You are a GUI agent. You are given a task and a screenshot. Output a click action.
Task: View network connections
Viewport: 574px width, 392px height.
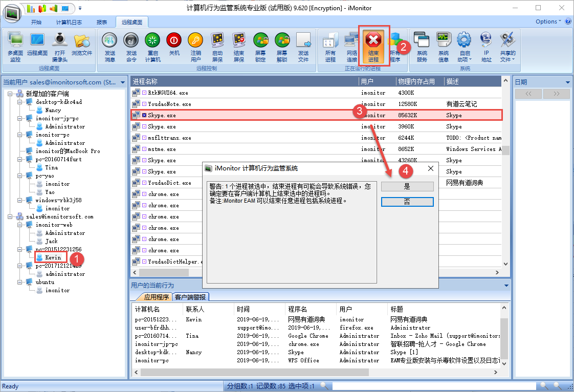pos(352,47)
